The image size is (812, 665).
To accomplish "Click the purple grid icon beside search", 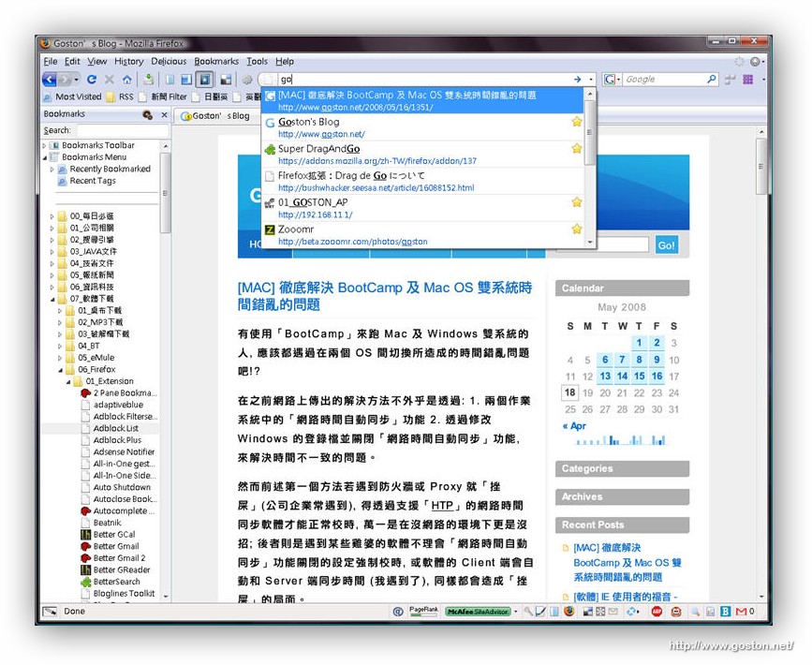I will [747, 80].
